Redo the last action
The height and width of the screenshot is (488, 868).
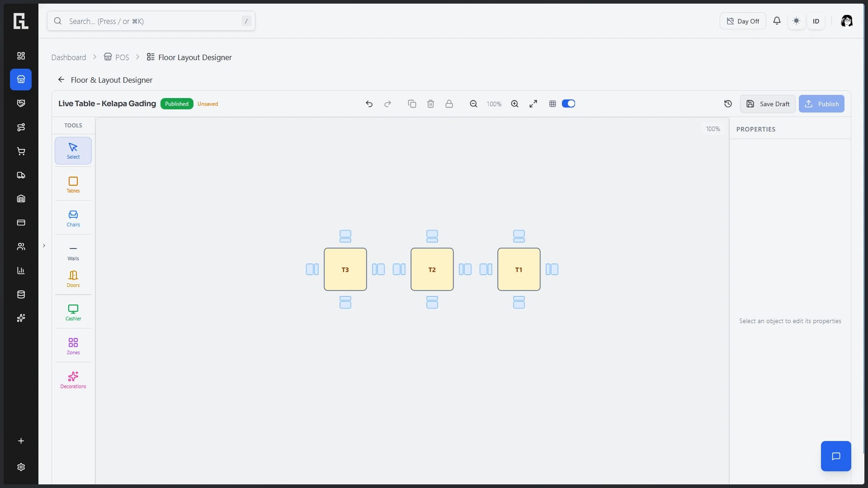pyautogui.click(x=387, y=104)
